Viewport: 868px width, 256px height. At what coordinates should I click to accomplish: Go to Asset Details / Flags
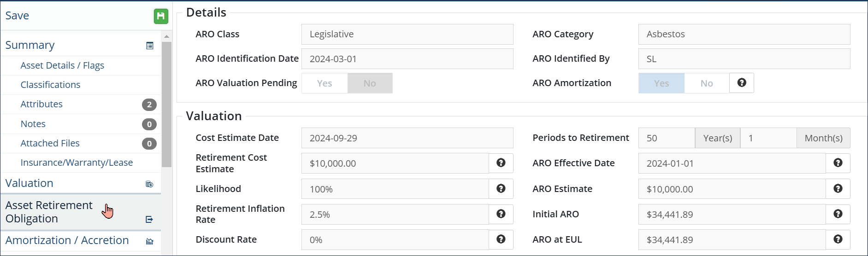(62, 65)
